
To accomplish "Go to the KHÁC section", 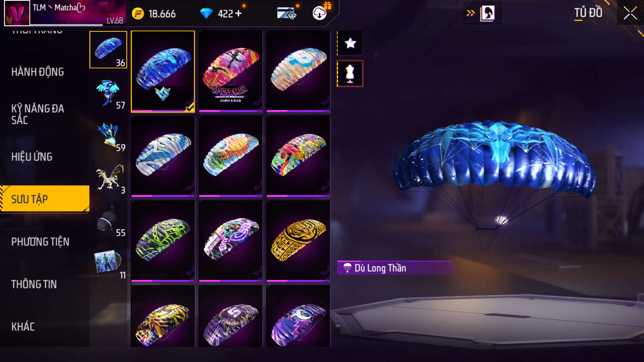I will (x=23, y=327).
